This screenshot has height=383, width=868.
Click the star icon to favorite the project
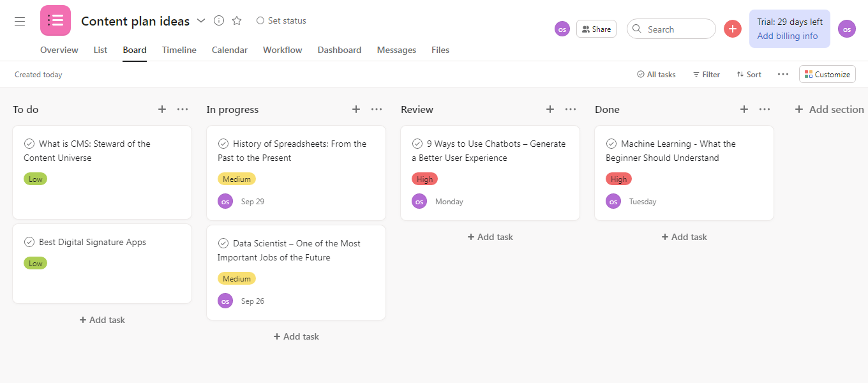(236, 20)
